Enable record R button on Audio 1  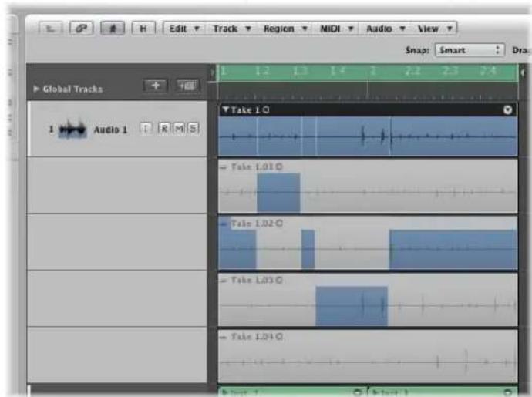[164, 128]
